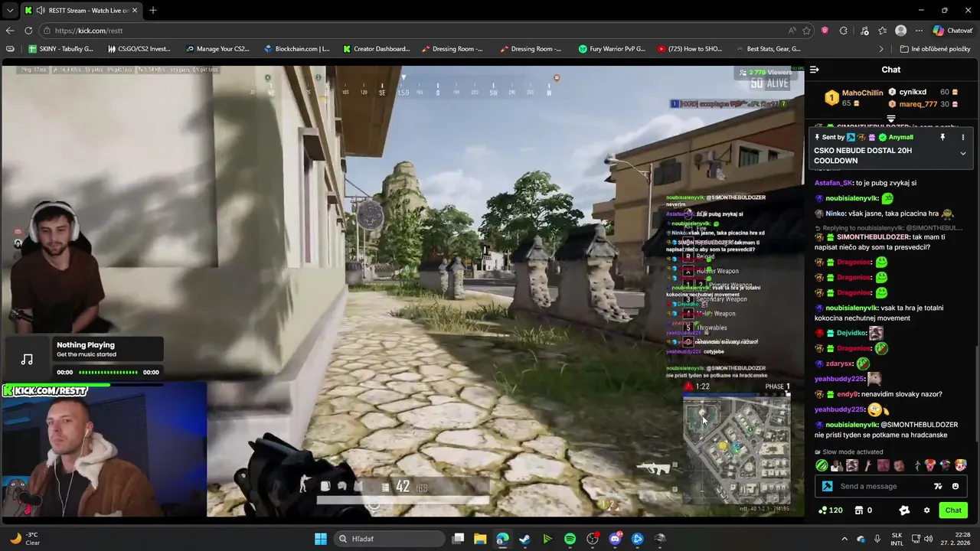Viewport: 980px width, 551px height.
Task: Open the emote picker smiley icon
Action: pyautogui.click(x=955, y=486)
